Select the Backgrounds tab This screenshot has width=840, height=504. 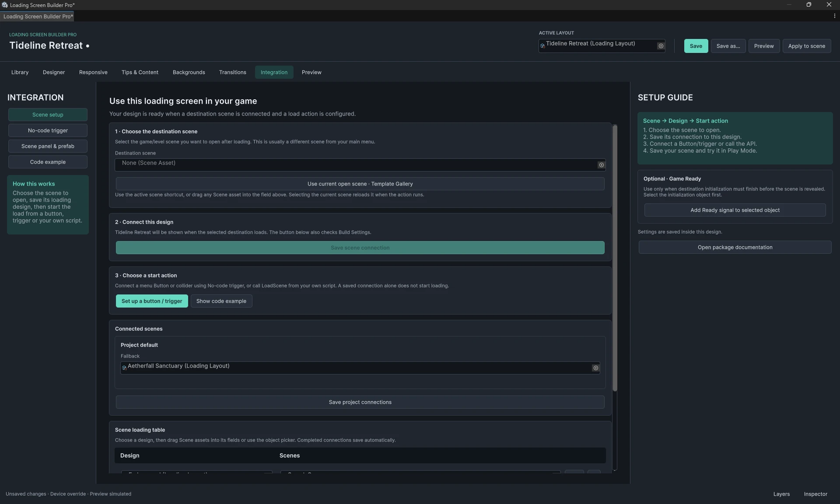189,72
